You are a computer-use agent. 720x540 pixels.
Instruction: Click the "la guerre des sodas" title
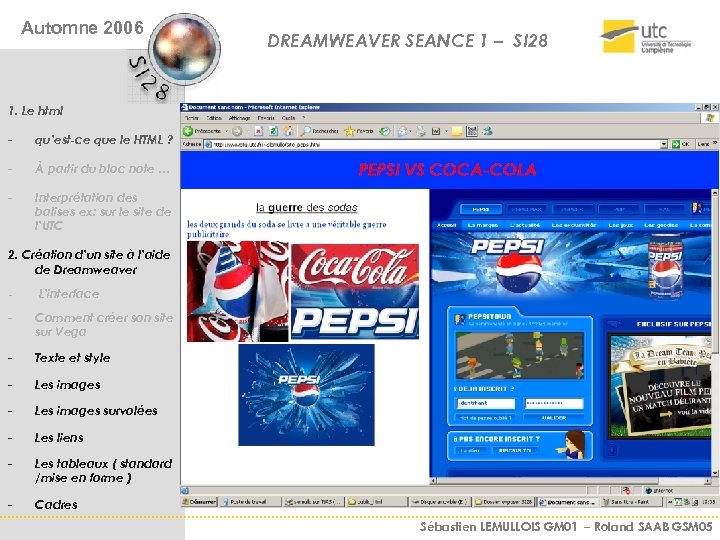[307, 208]
